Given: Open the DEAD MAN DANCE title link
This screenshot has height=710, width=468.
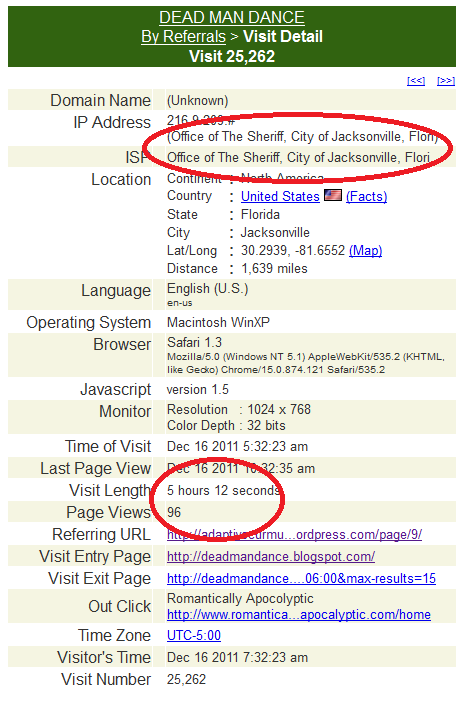Looking at the screenshot, I should (231, 18).
